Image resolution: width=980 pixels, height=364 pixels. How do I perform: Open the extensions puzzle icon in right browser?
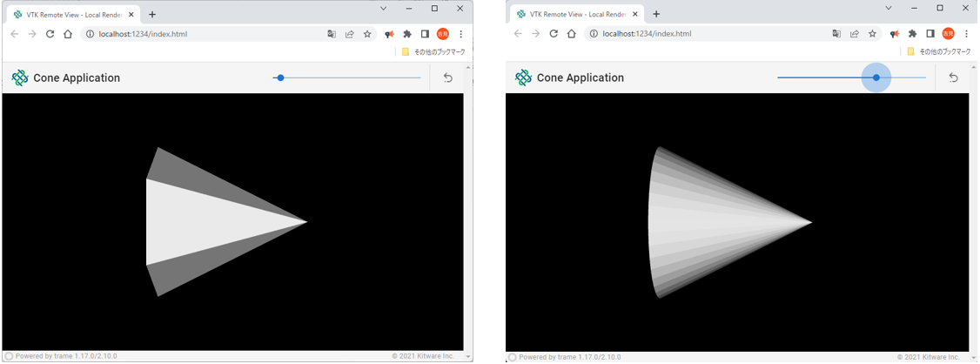pyautogui.click(x=912, y=34)
